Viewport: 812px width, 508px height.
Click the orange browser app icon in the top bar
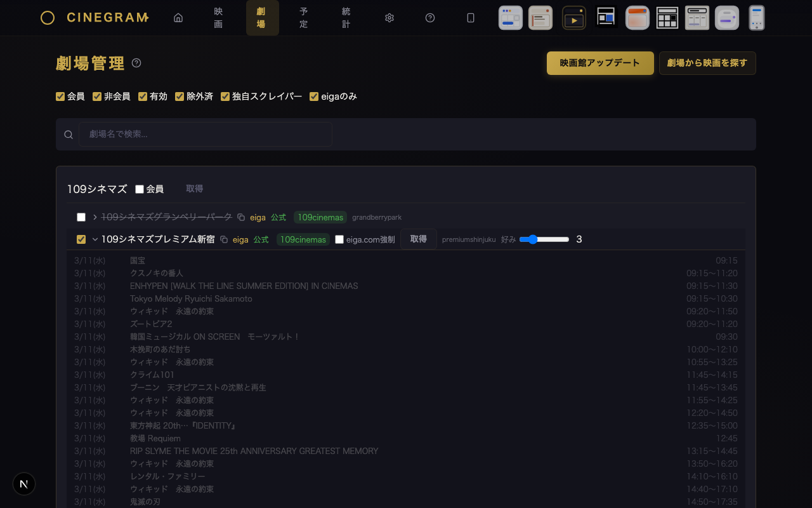tap(637, 18)
